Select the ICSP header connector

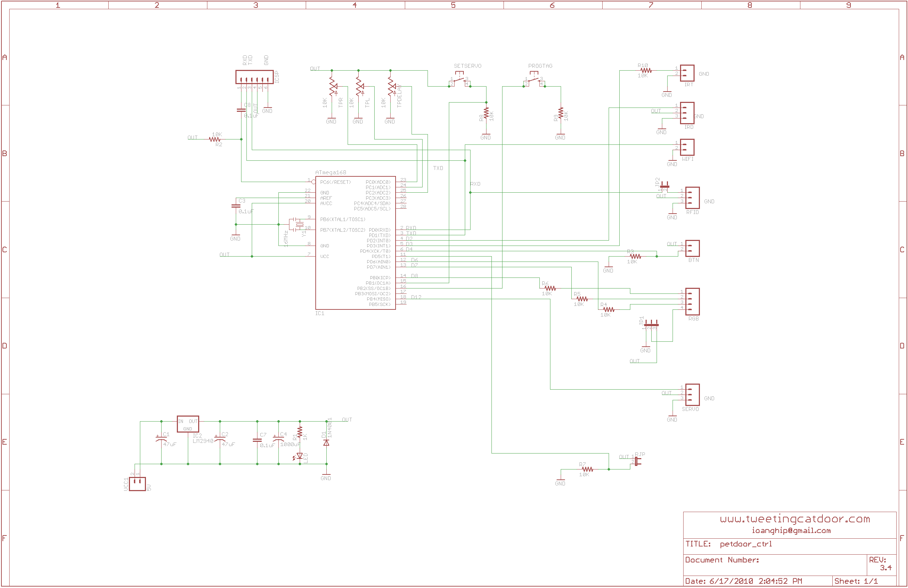254,77
